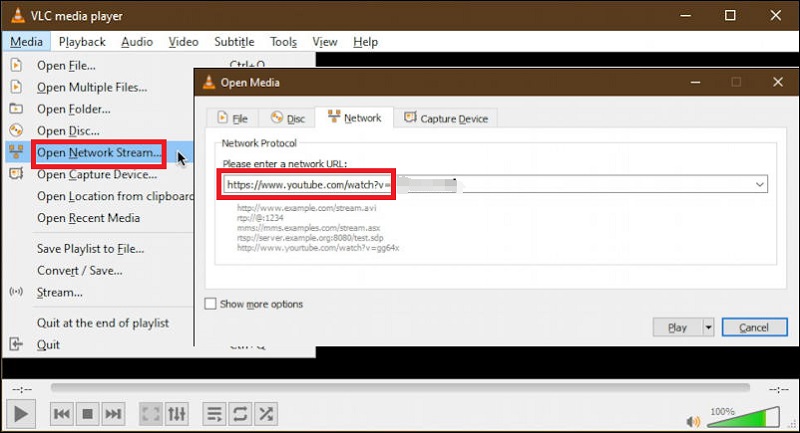Skip to next media track
The width and height of the screenshot is (800, 433).
pos(114,413)
